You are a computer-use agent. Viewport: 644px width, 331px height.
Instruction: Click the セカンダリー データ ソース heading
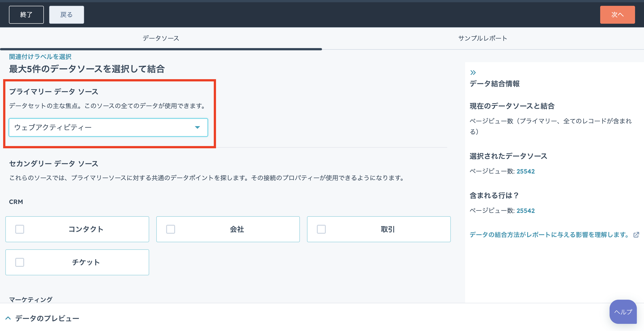click(x=54, y=164)
